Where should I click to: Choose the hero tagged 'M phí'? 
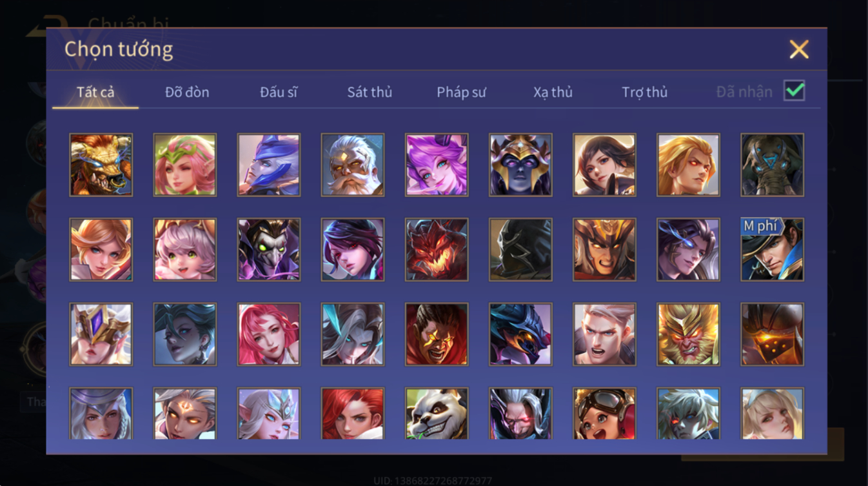[772, 249]
